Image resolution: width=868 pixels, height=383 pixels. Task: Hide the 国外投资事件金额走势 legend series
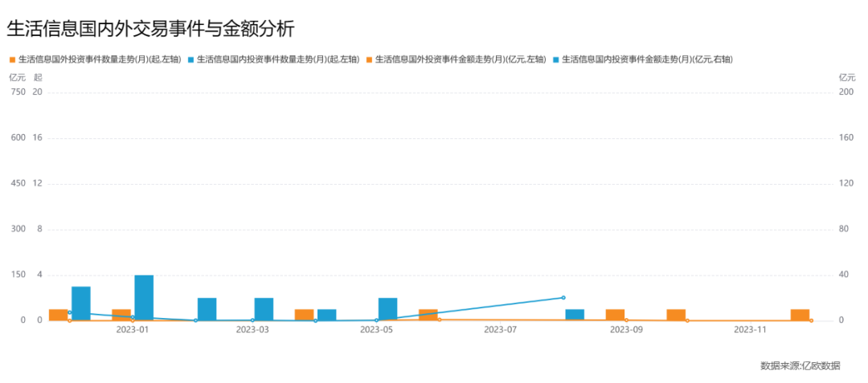[x=457, y=59]
